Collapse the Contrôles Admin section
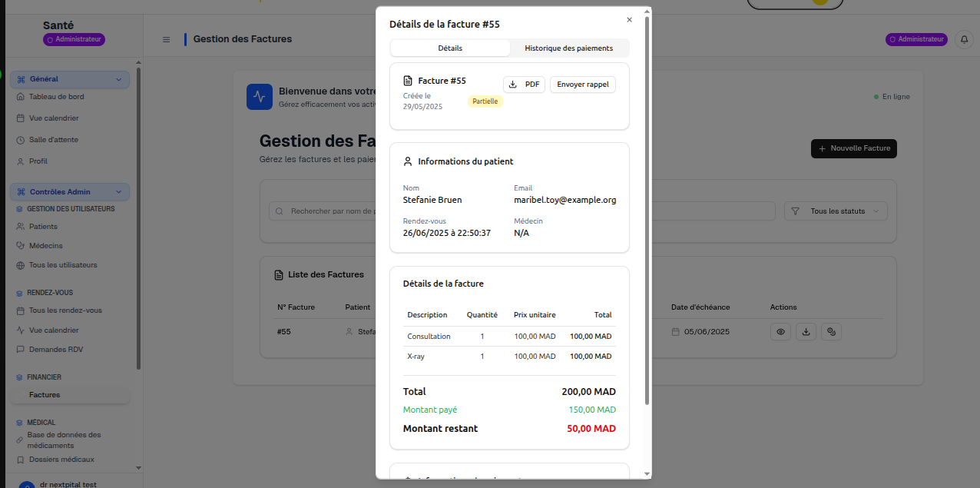980x488 pixels. (118, 191)
